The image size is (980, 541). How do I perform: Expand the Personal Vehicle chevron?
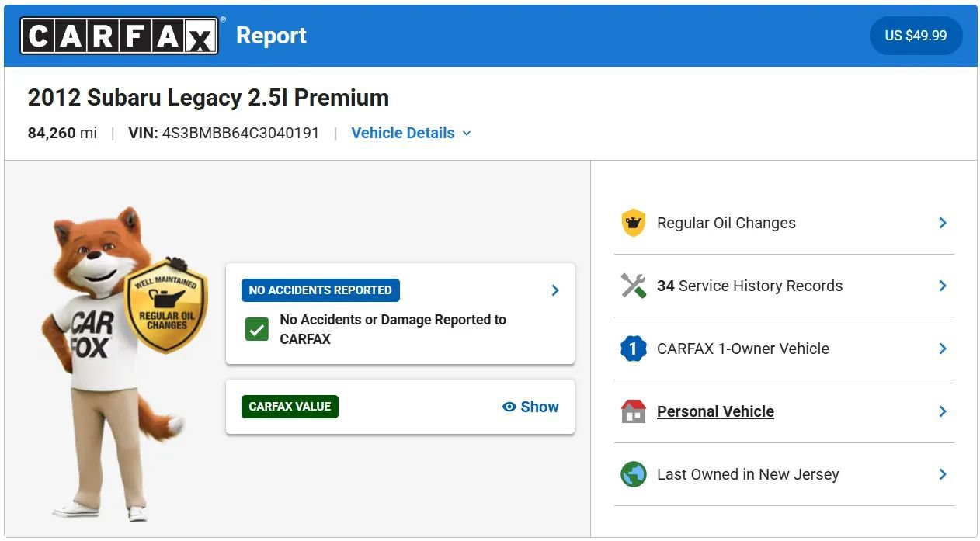click(x=943, y=411)
